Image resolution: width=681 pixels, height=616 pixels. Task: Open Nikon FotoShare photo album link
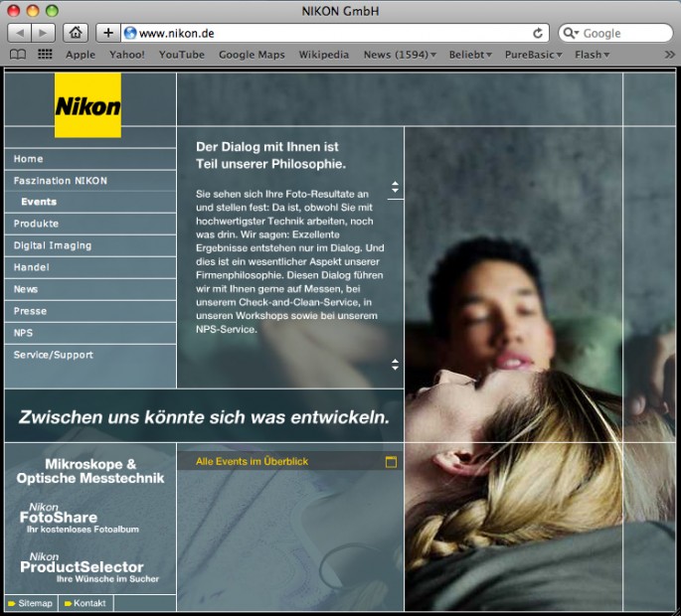pos(80,518)
